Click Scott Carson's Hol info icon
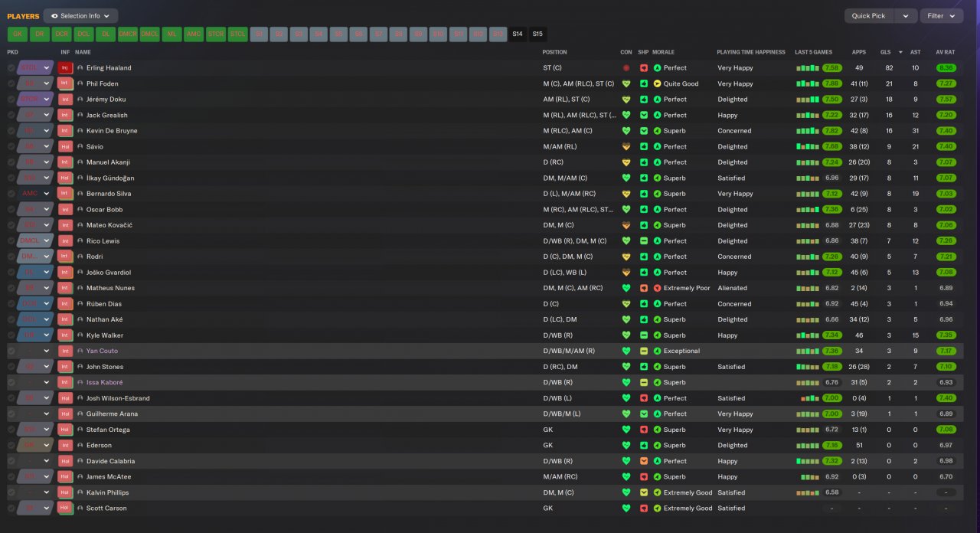The image size is (980, 533). [66, 508]
